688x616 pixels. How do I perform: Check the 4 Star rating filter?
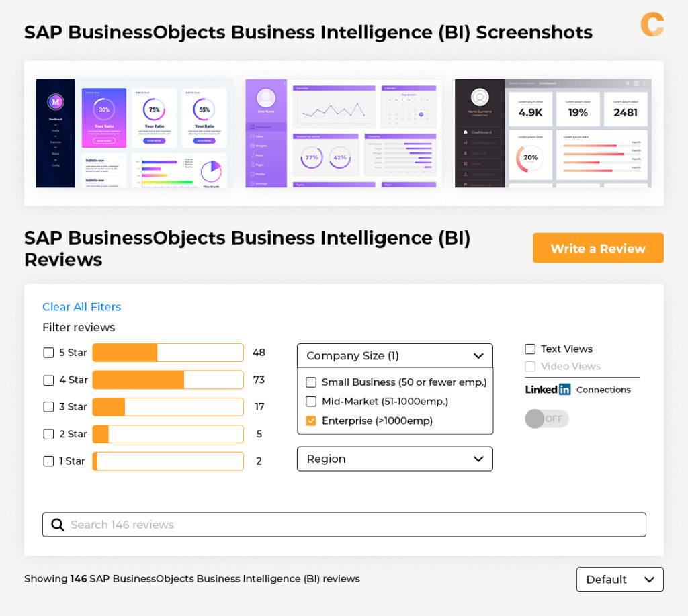tap(48, 380)
